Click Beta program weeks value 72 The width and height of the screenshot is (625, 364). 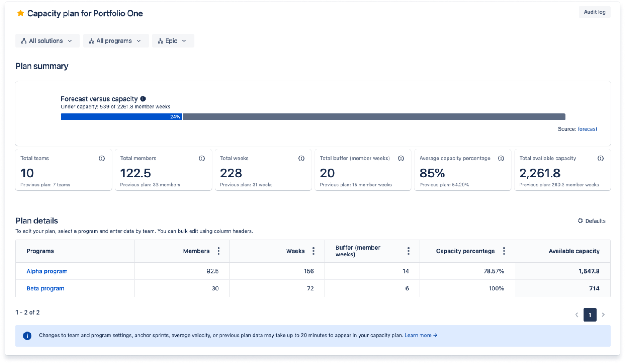[x=310, y=289]
